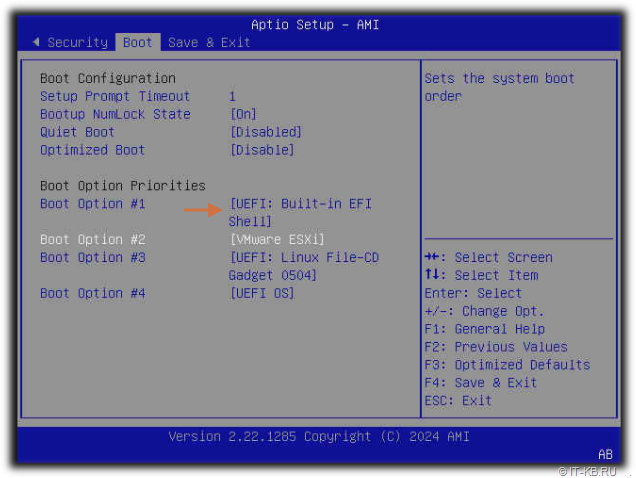Click the F4: Save & Exit hint

tap(480, 382)
